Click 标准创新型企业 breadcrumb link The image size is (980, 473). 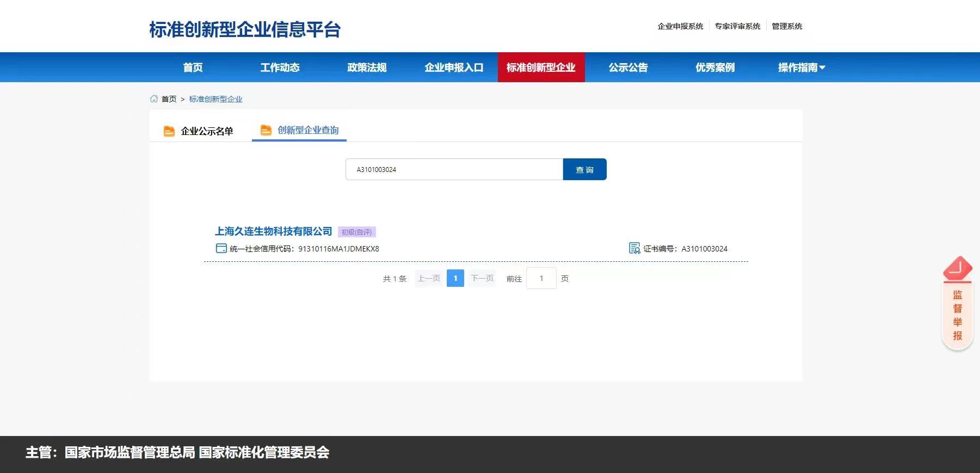point(215,99)
